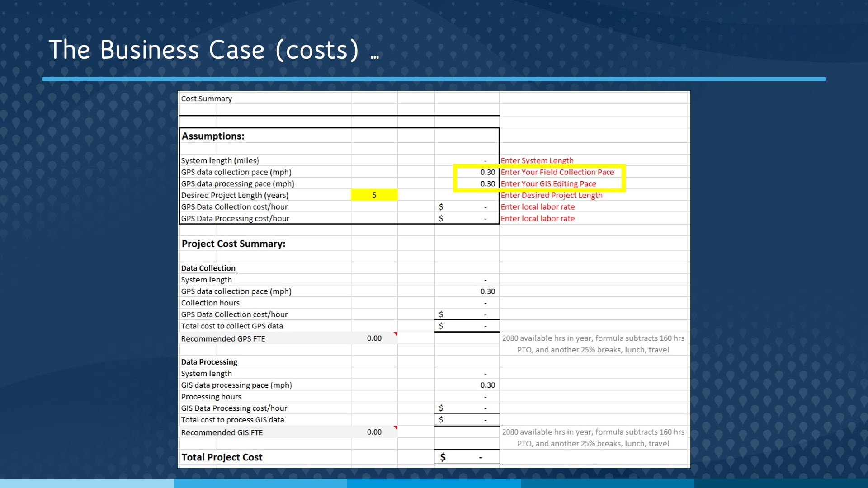Click the GPS FTE note about 2080 available hrs
The height and width of the screenshot is (488, 868).
593,344
